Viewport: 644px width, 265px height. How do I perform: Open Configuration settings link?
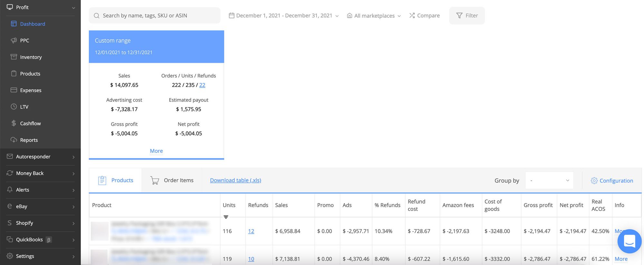click(x=612, y=181)
